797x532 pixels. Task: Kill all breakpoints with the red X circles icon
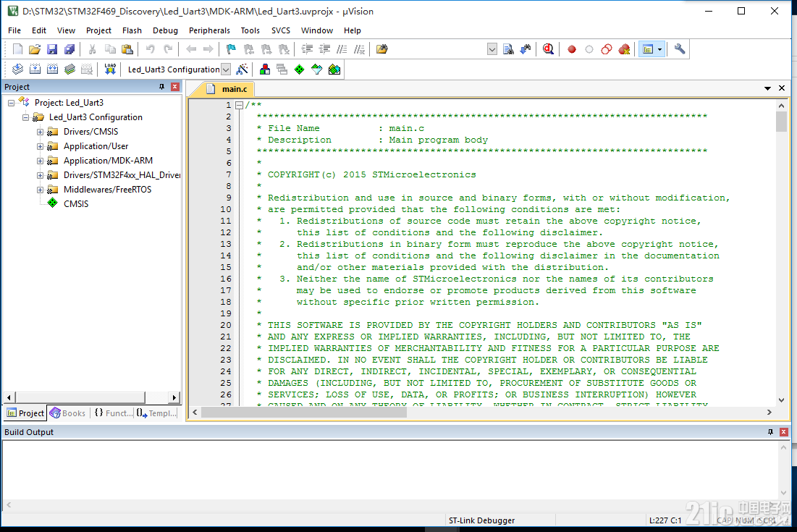point(624,49)
